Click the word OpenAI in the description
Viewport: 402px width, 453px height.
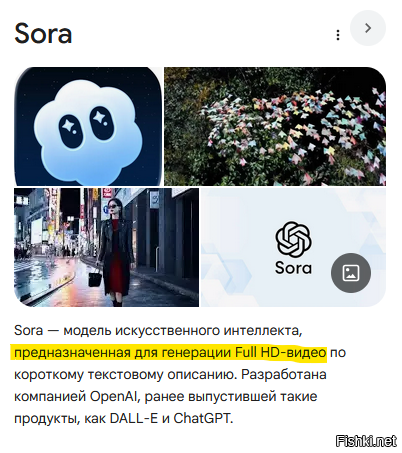(x=113, y=396)
